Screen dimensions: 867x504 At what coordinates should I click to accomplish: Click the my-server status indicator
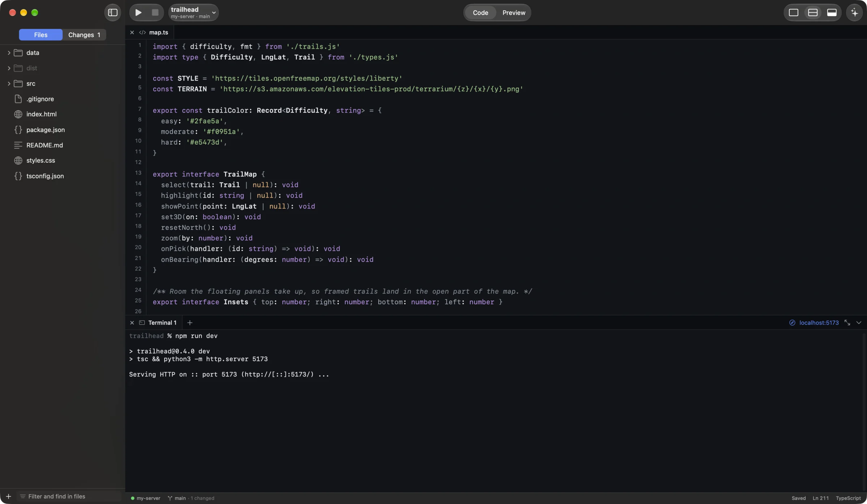coord(145,498)
